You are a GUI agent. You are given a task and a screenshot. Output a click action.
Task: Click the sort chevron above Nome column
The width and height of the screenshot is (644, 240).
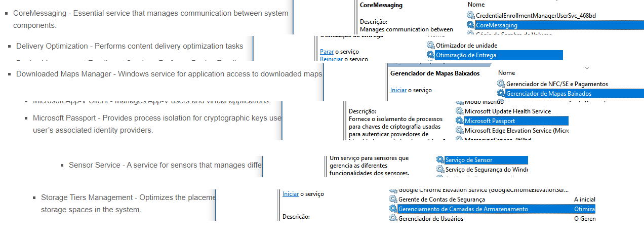(x=587, y=67)
